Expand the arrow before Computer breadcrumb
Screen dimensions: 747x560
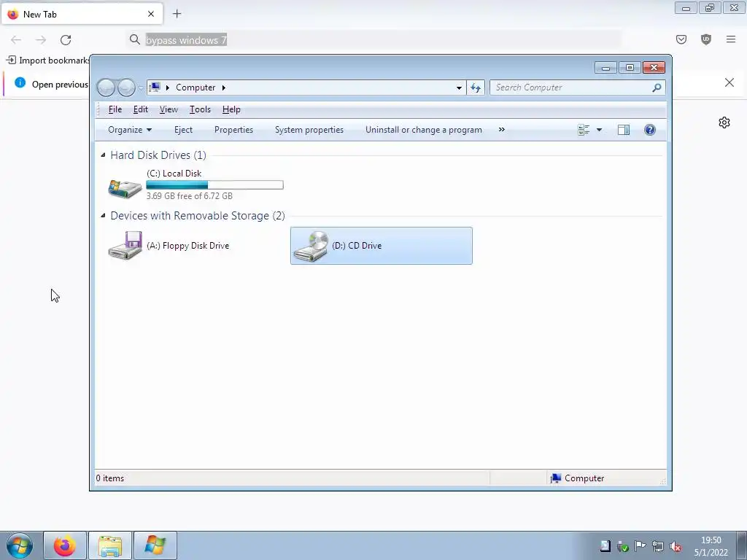168,87
